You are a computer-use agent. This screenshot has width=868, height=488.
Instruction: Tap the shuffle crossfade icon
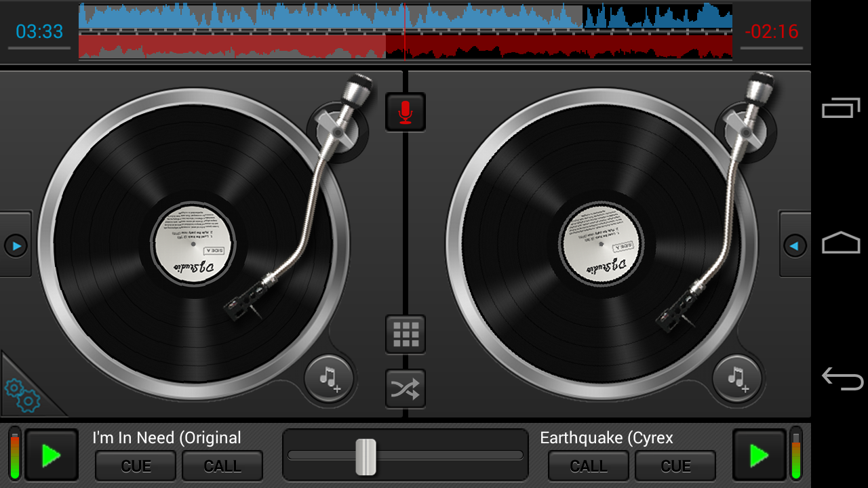(x=406, y=388)
